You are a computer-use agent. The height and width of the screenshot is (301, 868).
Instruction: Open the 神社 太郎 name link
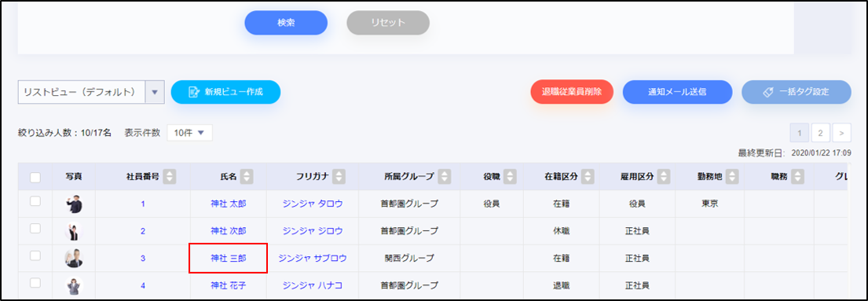pyautogui.click(x=228, y=204)
